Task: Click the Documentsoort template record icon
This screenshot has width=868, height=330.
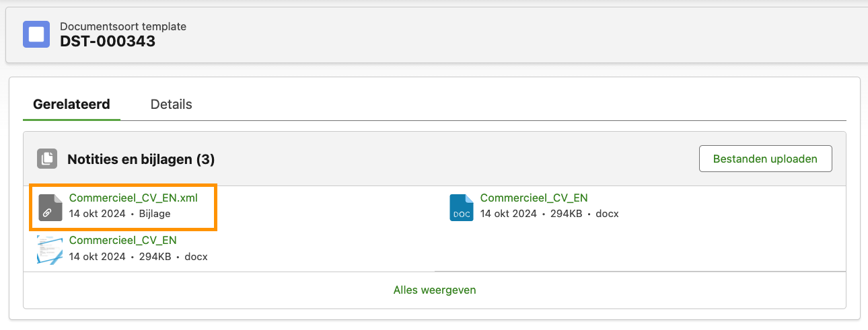Action: pos(36,34)
